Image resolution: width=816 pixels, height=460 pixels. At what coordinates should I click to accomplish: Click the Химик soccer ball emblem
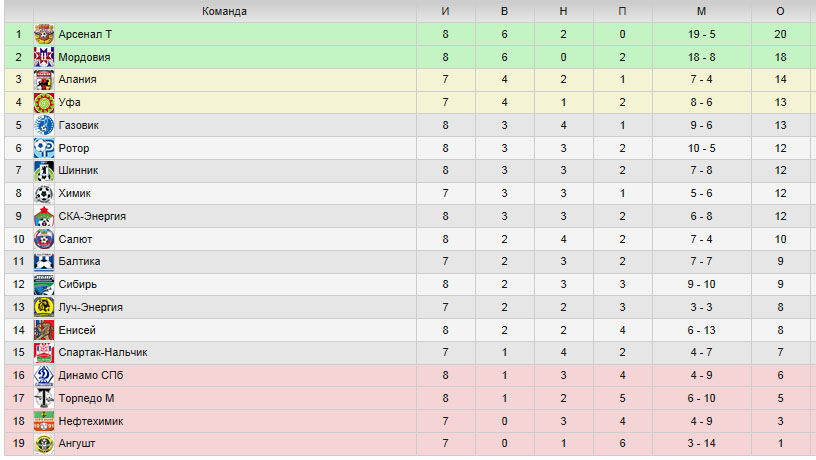tap(44, 194)
